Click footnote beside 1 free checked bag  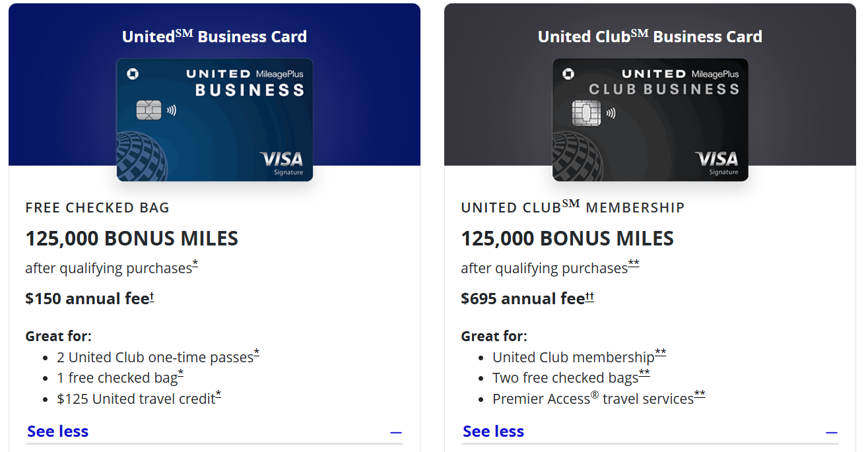coord(181,374)
